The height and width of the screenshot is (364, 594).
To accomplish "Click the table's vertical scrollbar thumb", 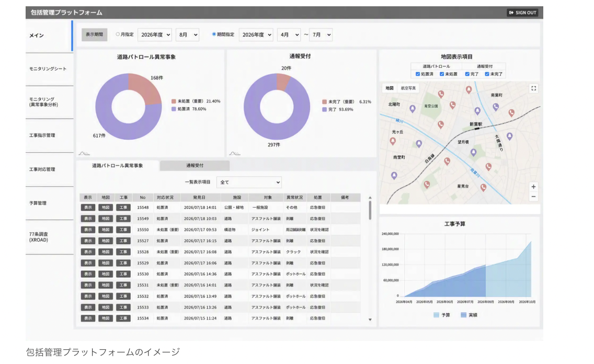I will (370, 210).
